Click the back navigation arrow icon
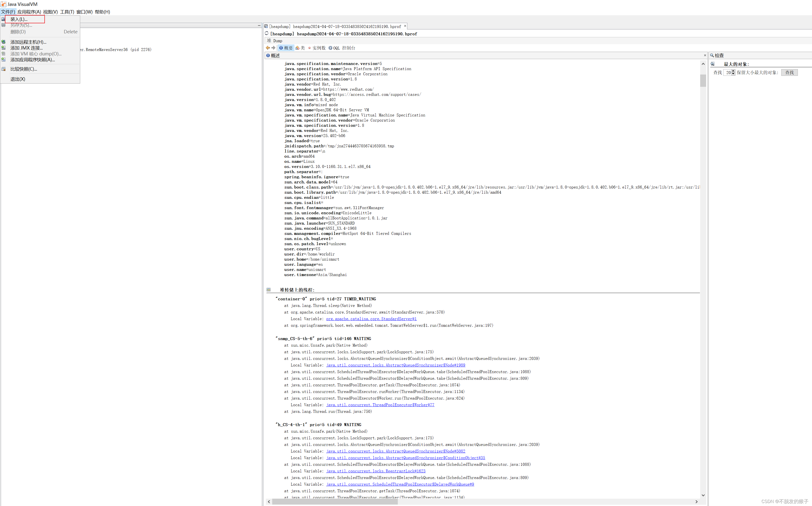Image resolution: width=812 pixels, height=506 pixels. tap(268, 48)
